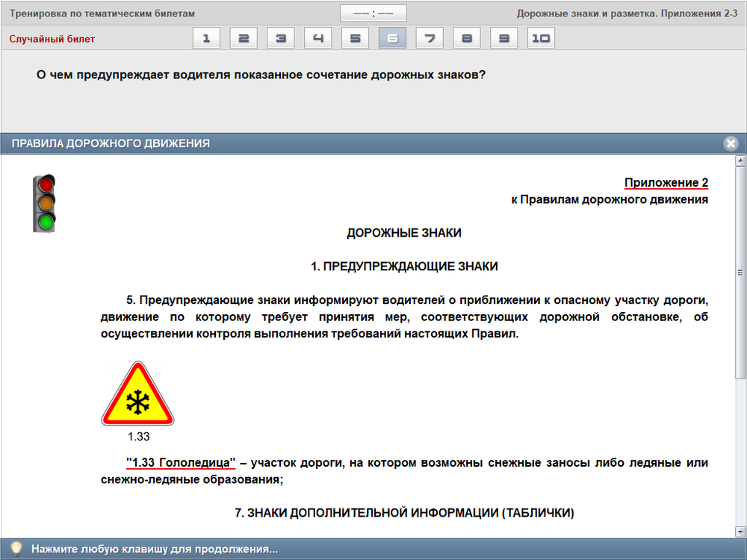Click the scrollbar down arrow

click(740, 531)
